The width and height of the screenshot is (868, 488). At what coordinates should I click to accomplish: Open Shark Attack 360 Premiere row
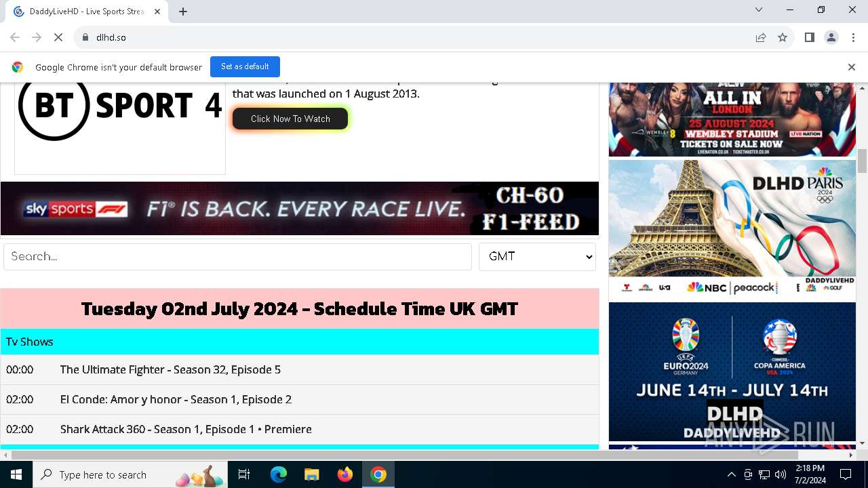(300, 429)
